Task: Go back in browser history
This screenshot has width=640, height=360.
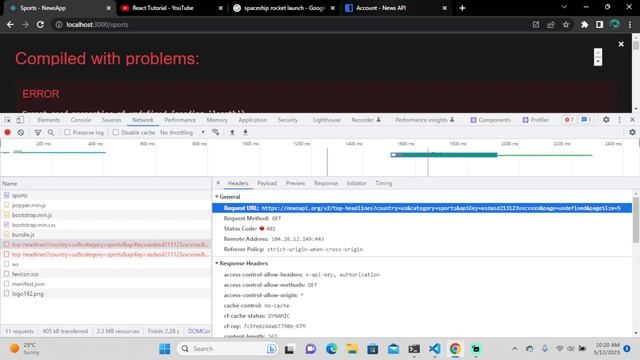Action: tap(10, 24)
